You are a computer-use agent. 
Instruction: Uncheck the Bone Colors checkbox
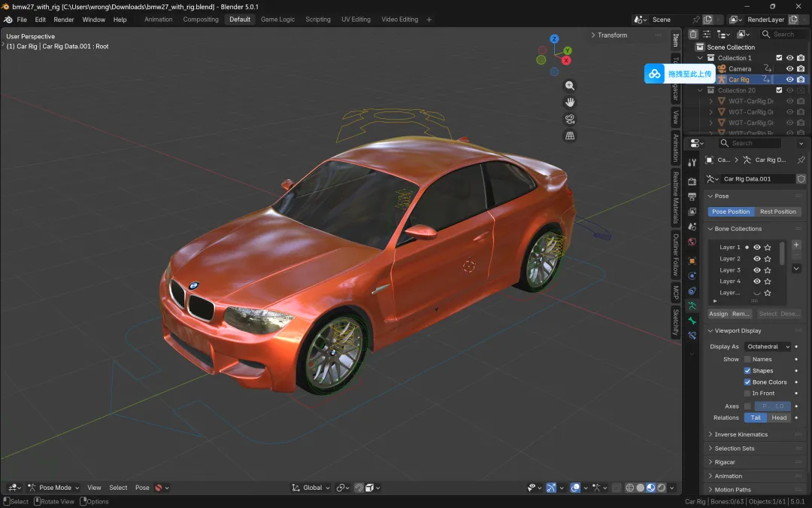pos(747,382)
